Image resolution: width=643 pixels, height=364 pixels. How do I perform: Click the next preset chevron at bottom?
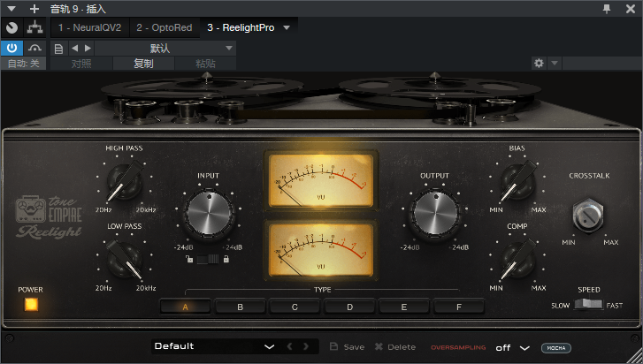click(306, 346)
